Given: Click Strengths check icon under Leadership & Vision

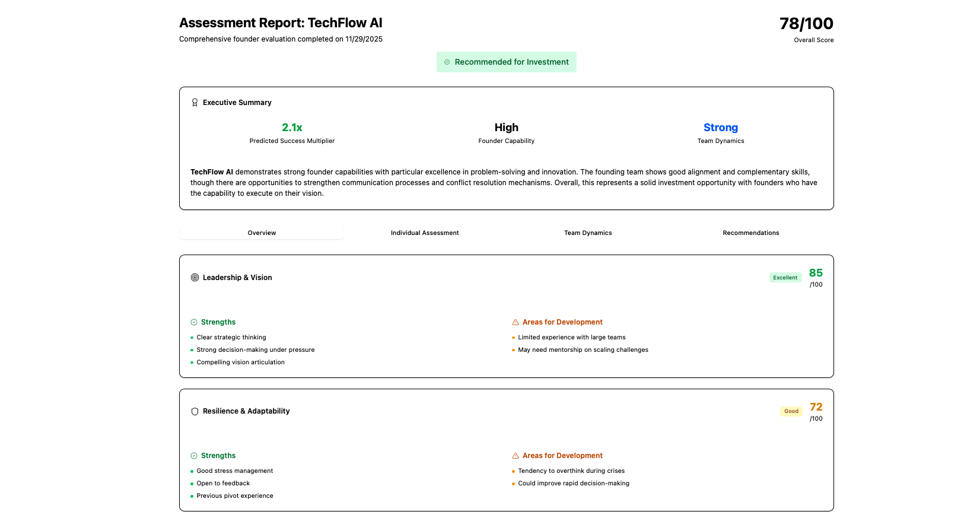Looking at the screenshot, I should [x=194, y=322].
